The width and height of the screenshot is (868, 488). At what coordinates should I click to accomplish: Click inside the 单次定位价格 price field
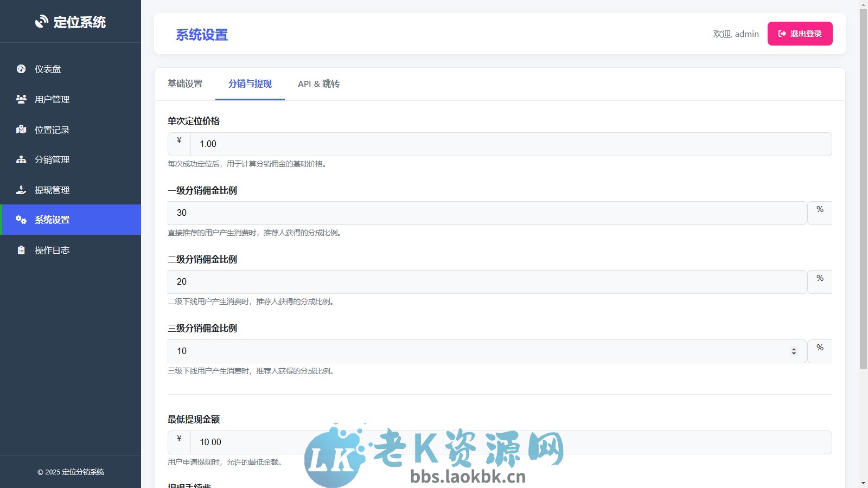point(380,144)
